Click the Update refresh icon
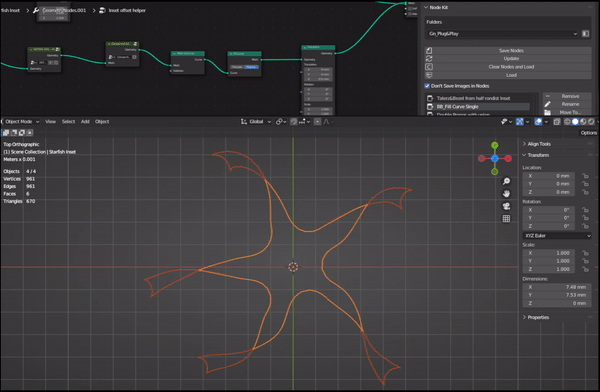600x392 pixels. point(429,59)
